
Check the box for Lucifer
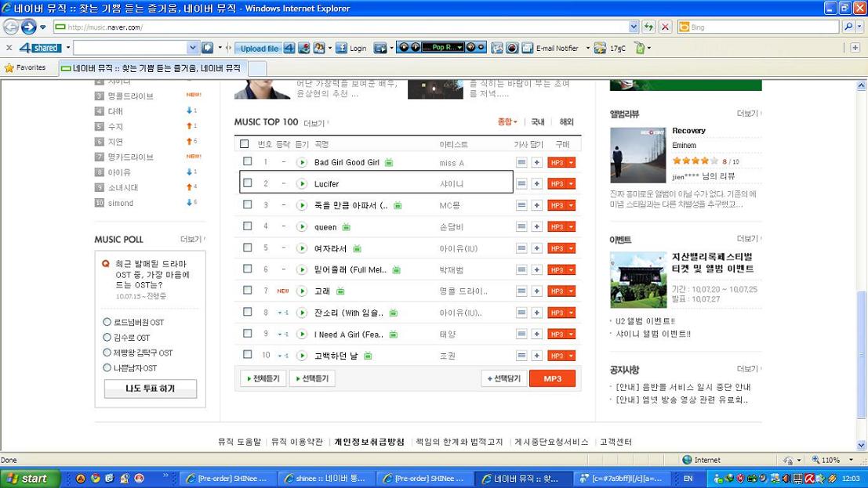248,183
